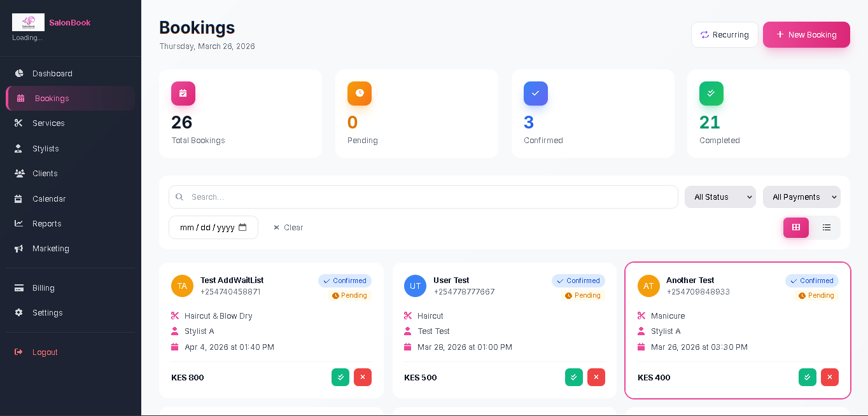Click the 0 Pending count
868x416 pixels.
click(353, 122)
